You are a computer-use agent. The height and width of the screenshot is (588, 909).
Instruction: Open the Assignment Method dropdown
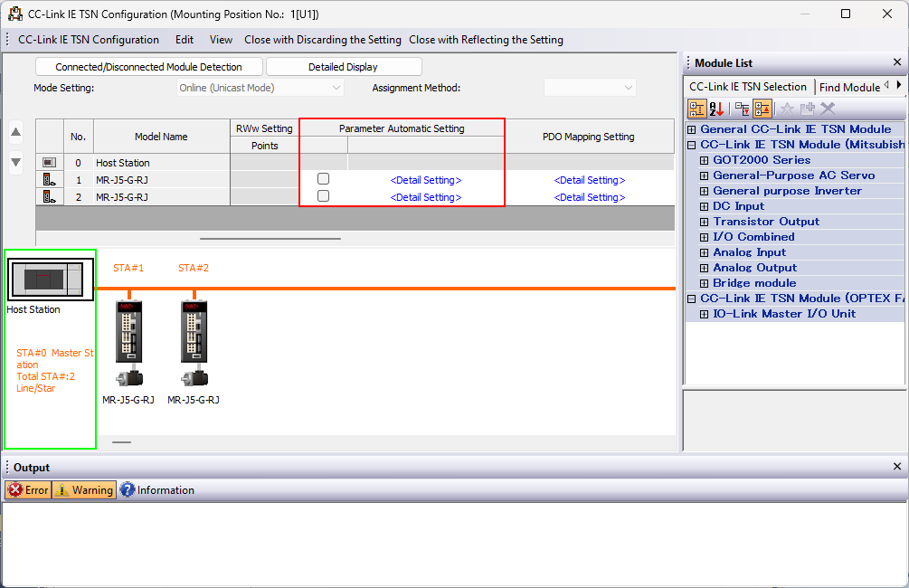pyautogui.click(x=590, y=88)
